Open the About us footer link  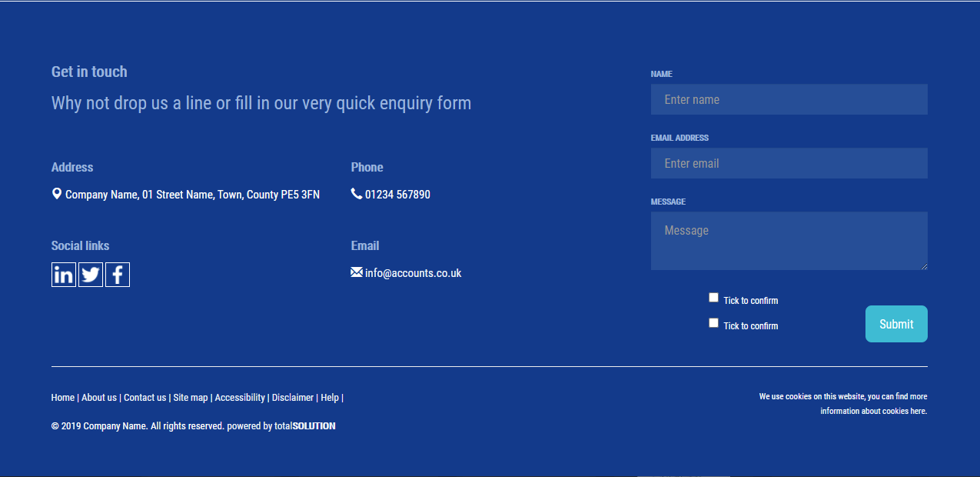(99, 398)
